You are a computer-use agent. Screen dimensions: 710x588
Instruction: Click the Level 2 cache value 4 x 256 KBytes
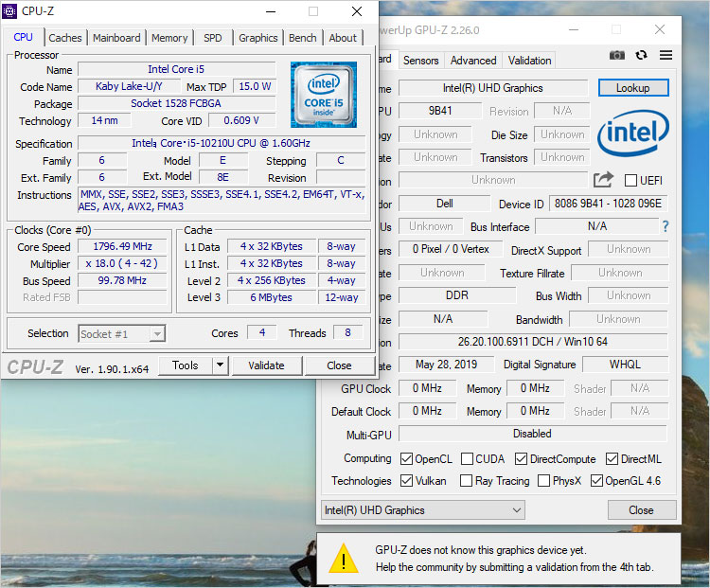(x=272, y=280)
